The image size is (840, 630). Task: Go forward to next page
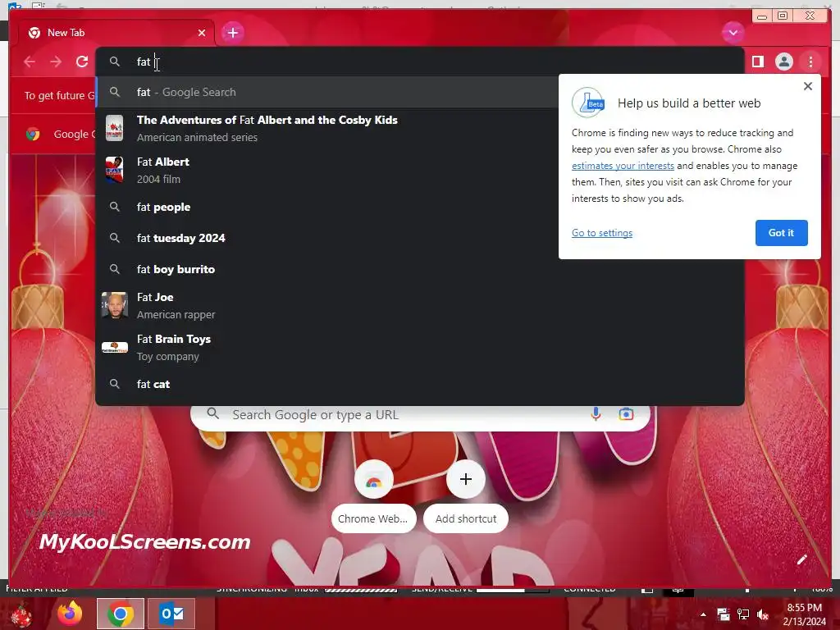click(56, 62)
